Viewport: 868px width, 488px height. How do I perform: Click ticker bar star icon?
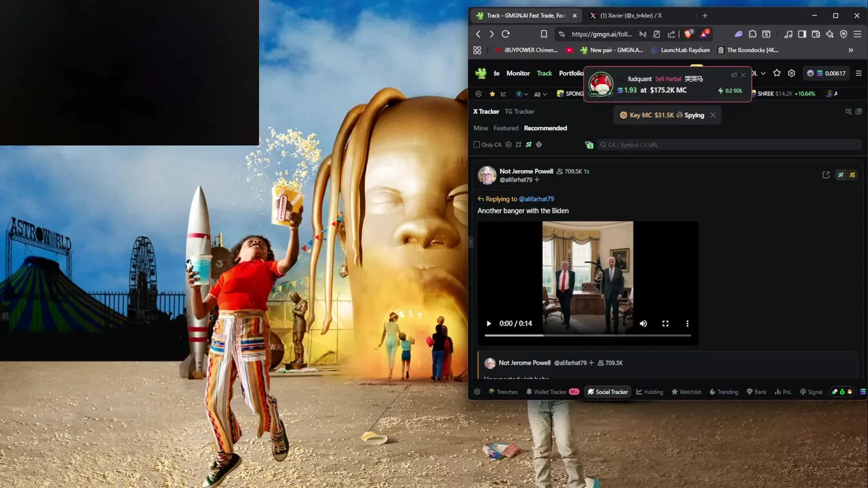point(493,94)
